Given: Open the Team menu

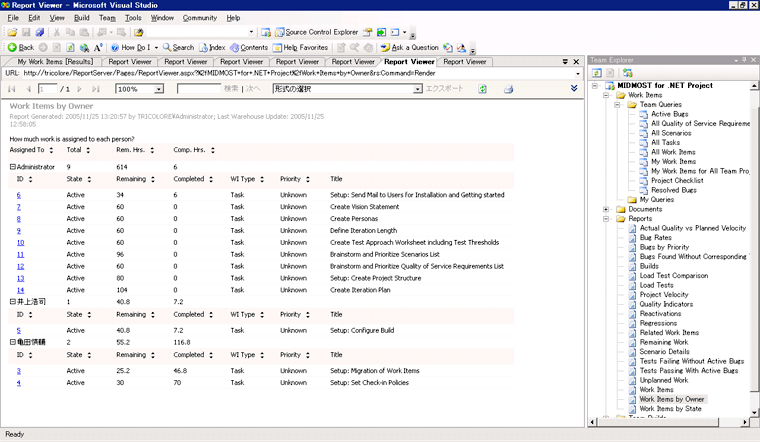Looking at the screenshot, I should point(107,18).
